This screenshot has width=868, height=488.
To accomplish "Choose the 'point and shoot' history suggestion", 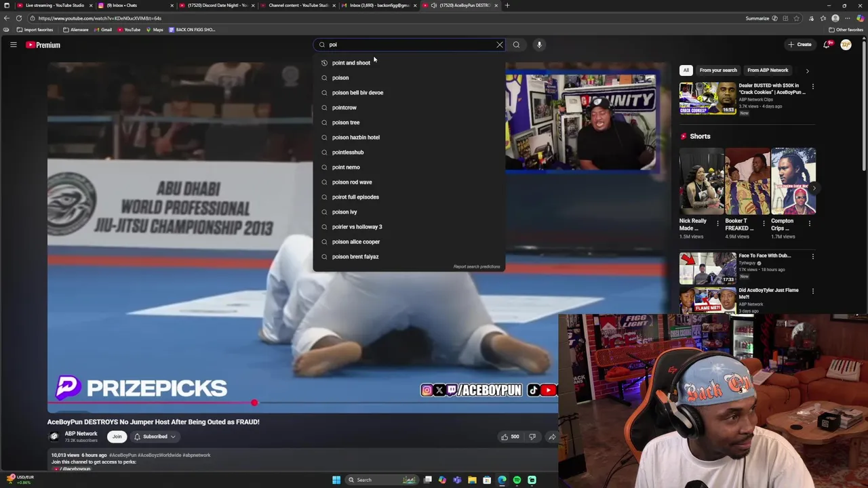I will point(409,62).
